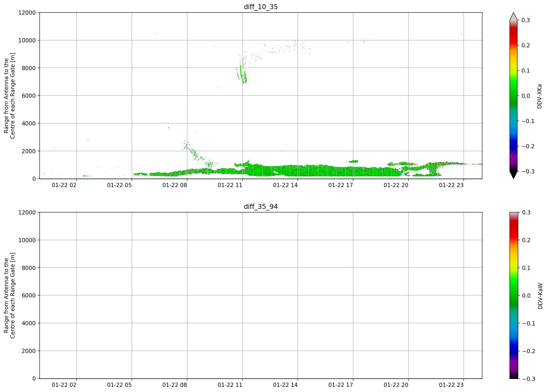Click '01-22 14' time label under diff_35_94
Image resolution: width=547 pixels, height=392 pixels.
[x=285, y=385]
